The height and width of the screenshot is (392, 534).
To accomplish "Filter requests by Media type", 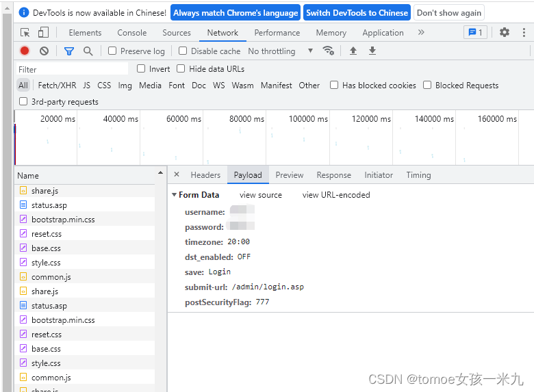I will [150, 85].
